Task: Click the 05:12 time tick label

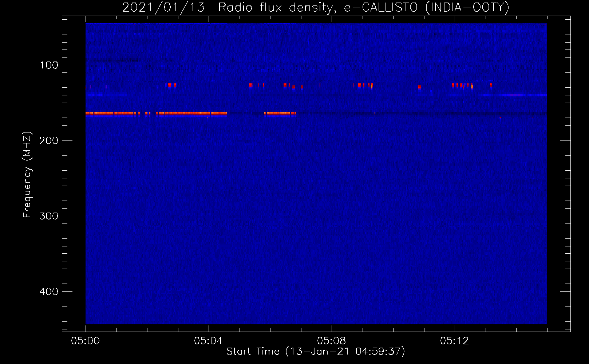Action: pos(455,341)
